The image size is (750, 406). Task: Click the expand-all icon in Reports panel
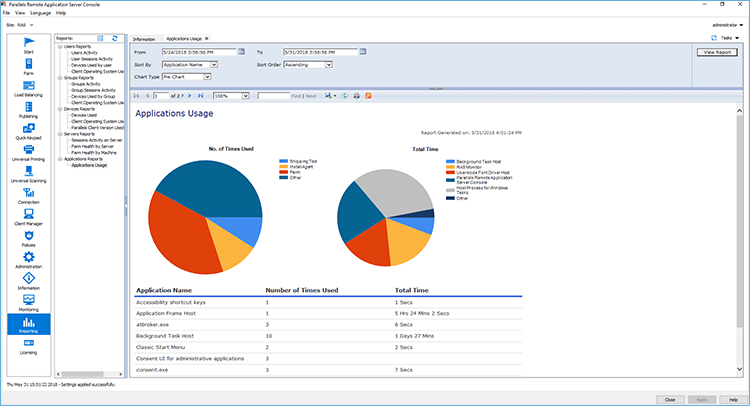pos(100,38)
